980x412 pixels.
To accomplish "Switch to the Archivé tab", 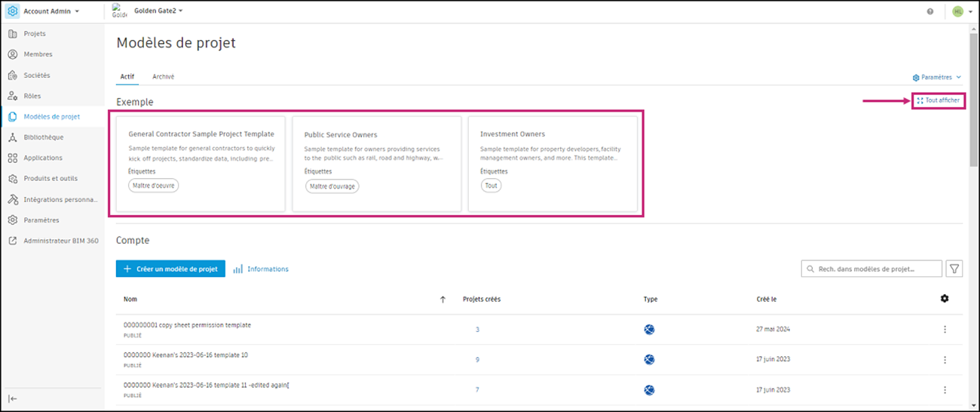I will pyautogui.click(x=164, y=77).
